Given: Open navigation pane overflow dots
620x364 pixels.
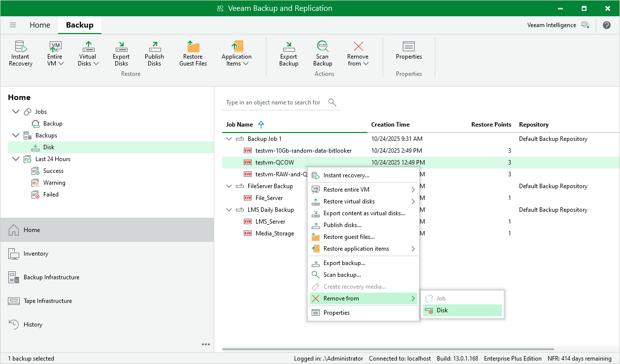Looking at the screenshot, I should click(x=206, y=344).
